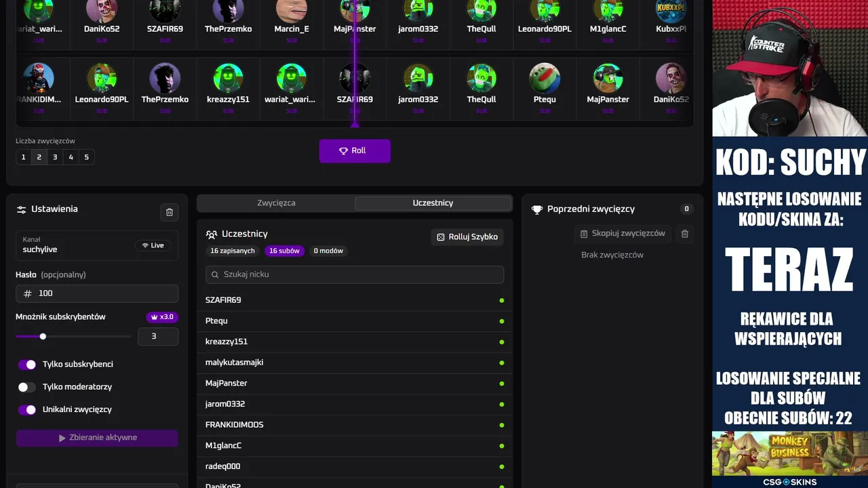Select 5 as liczba zwycięzców

pyautogui.click(x=86, y=157)
